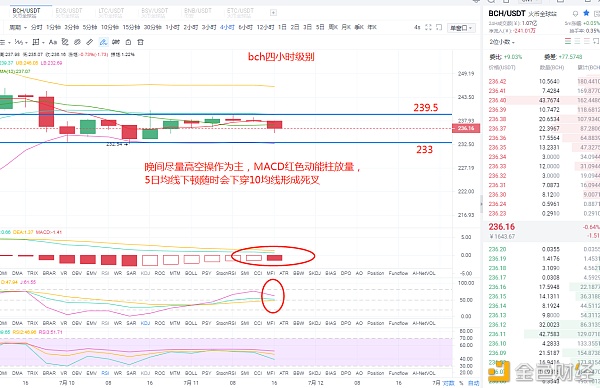Expand the grid layout dropdown arrow

43,42
